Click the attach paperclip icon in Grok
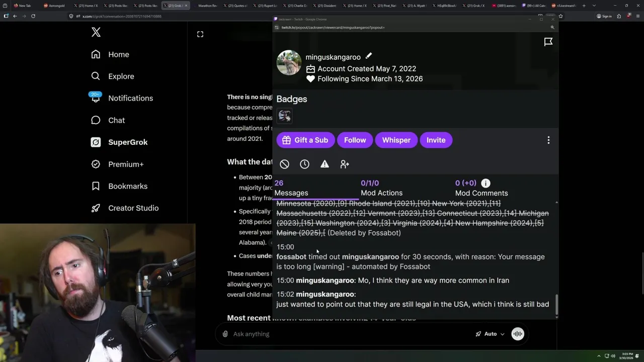 (225, 334)
